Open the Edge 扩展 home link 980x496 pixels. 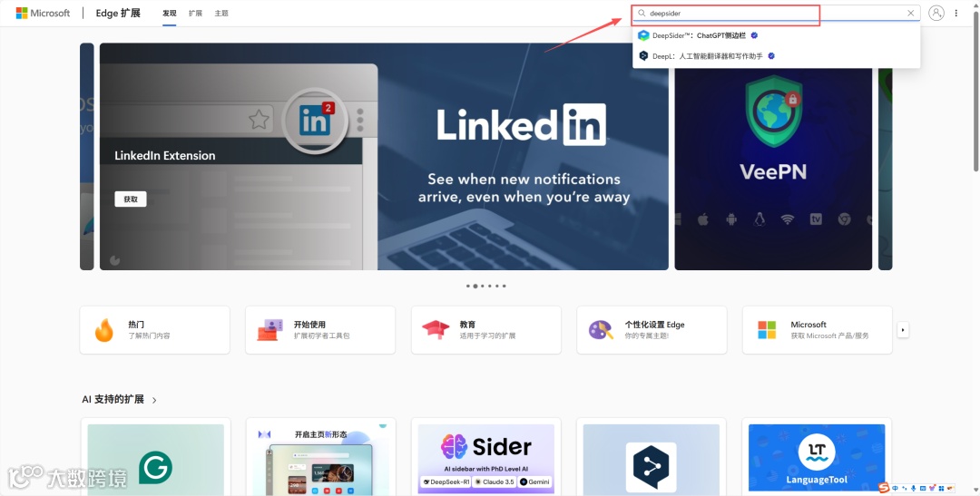(118, 13)
